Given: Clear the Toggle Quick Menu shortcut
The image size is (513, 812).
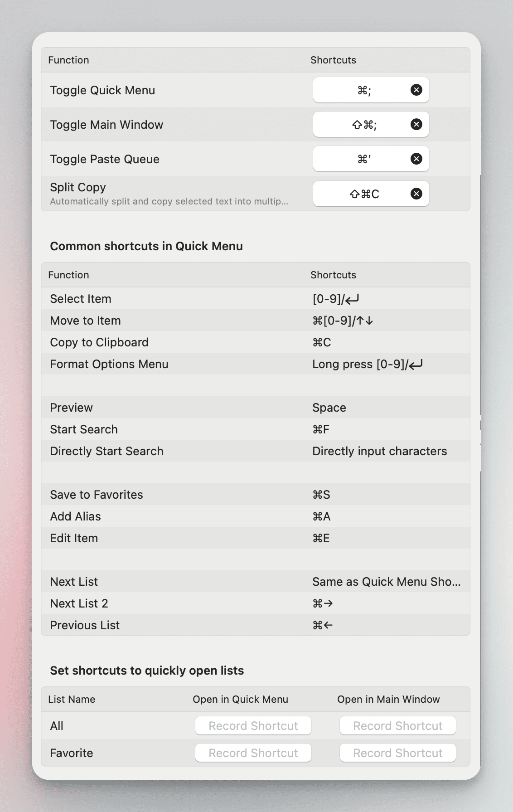Looking at the screenshot, I should 416,90.
